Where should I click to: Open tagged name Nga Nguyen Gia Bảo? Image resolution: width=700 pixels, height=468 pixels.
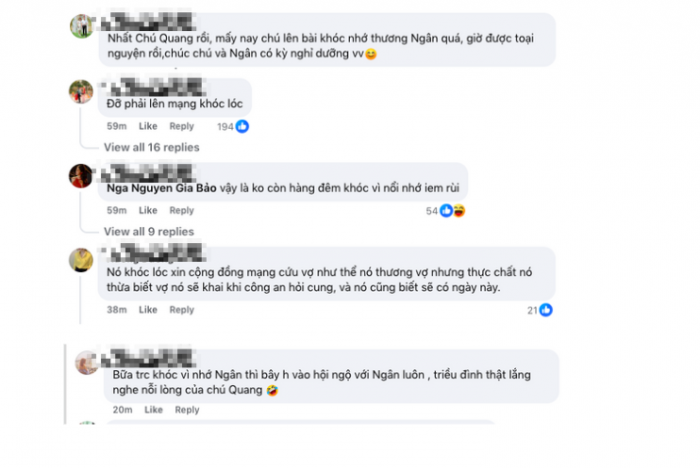pos(162,188)
